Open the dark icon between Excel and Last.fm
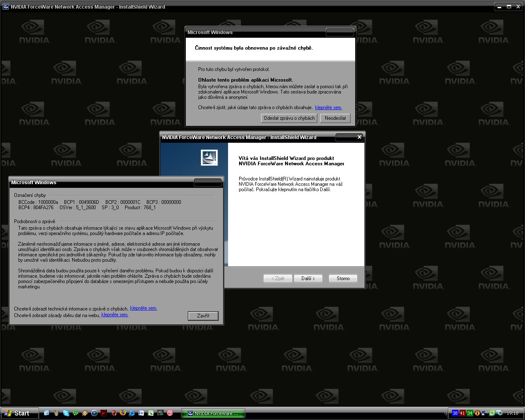The width and height of the screenshot is (525, 420). (160, 413)
